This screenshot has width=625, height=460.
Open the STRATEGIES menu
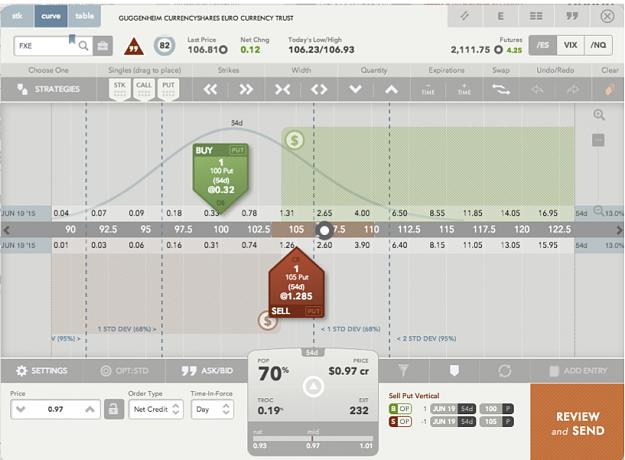pyautogui.click(x=49, y=89)
